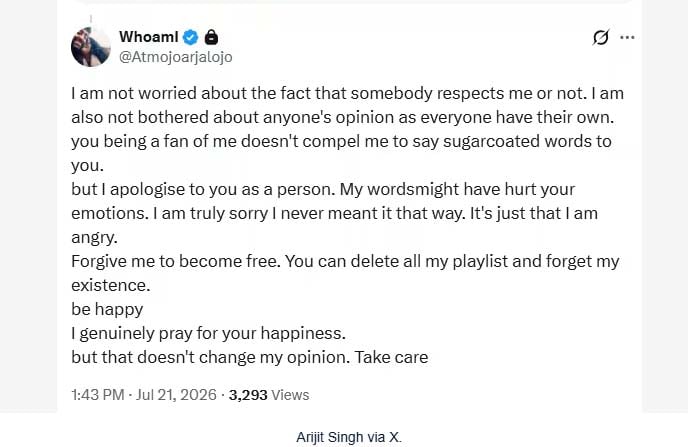Click the closing 'Take care' text
Screen dimensions: 688x447
click(391, 358)
